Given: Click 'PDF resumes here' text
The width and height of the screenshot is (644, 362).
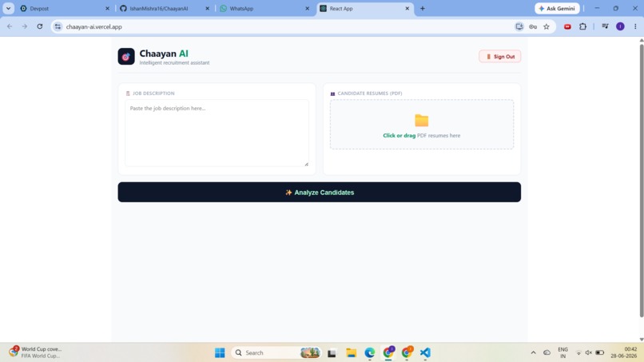Looking at the screenshot, I should [439, 136].
